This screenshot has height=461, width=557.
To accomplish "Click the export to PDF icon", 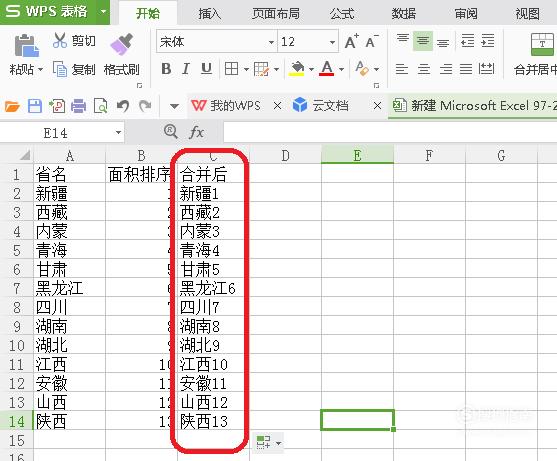I will pyautogui.click(x=57, y=106).
